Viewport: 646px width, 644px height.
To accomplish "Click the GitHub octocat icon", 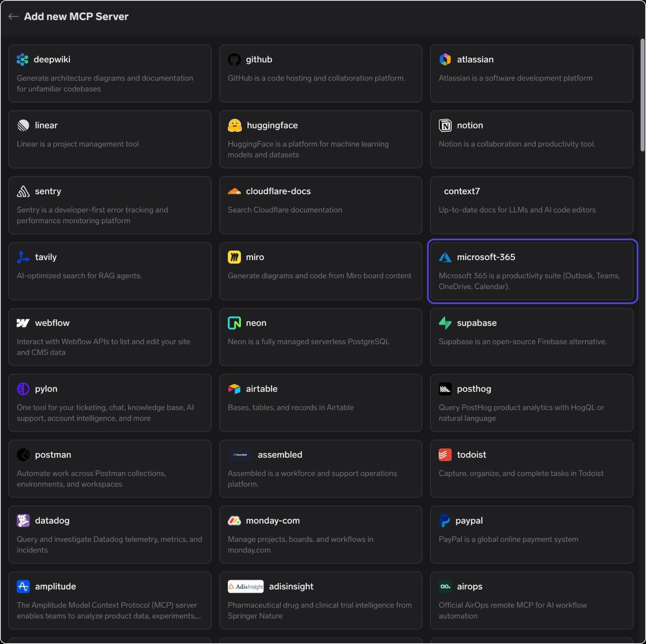I will pyautogui.click(x=234, y=59).
